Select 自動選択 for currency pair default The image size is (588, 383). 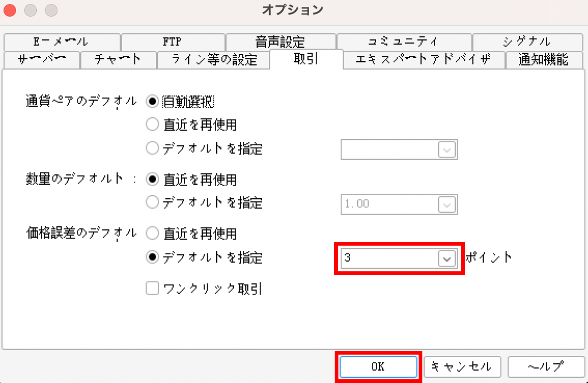point(152,101)
